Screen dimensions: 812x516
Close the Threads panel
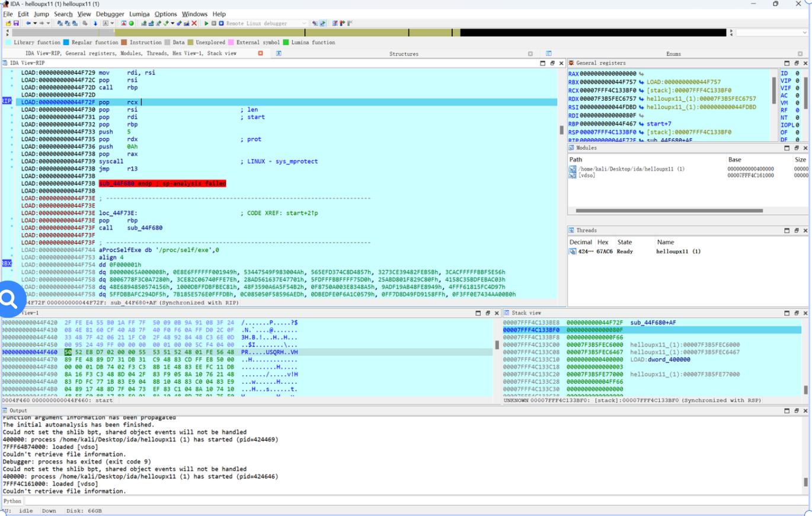pos(804,230)
